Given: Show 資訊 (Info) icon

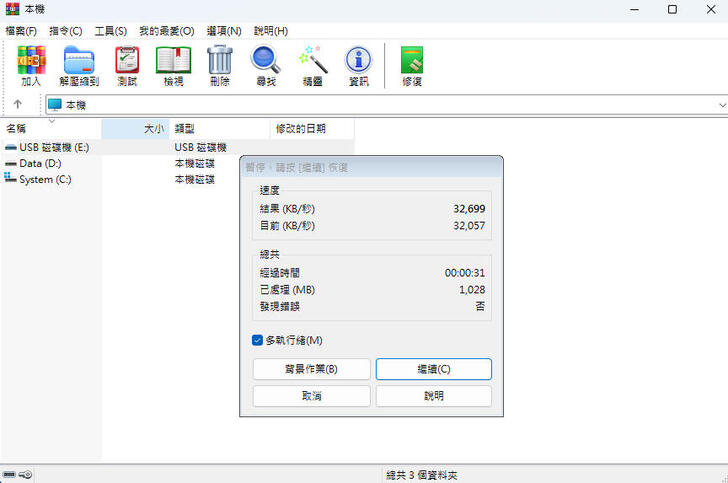Looking at the screenshot, I should (358, 65).
